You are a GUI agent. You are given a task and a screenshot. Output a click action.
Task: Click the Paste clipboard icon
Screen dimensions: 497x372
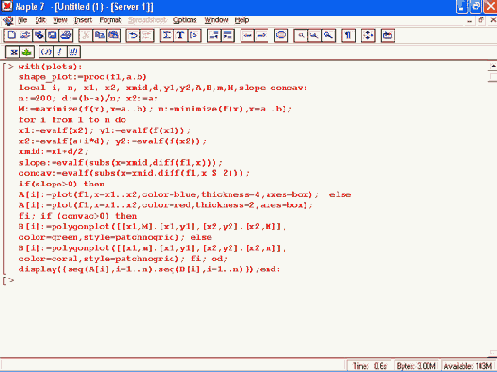(x=113, y=35)
